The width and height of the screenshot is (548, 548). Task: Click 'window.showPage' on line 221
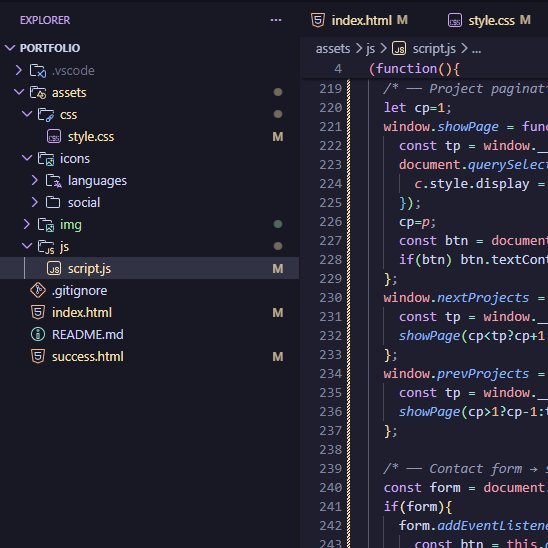pyautogui.click(x=441, y=127)
